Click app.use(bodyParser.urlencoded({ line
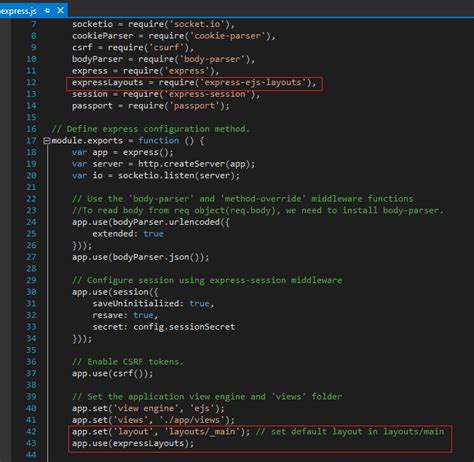The width and height of the screenshot is (474, 462). click(x=151, y=222)
